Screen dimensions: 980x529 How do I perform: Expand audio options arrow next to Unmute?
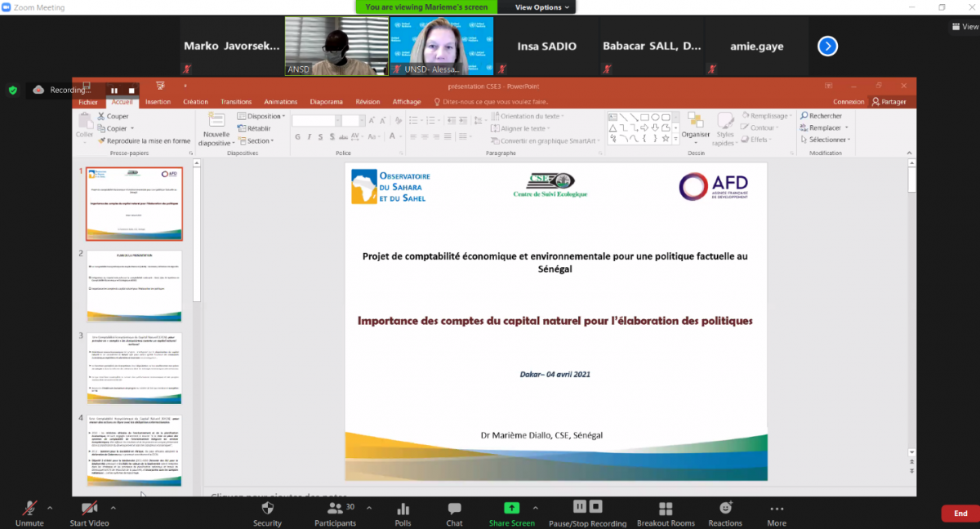tap(49, 507)
